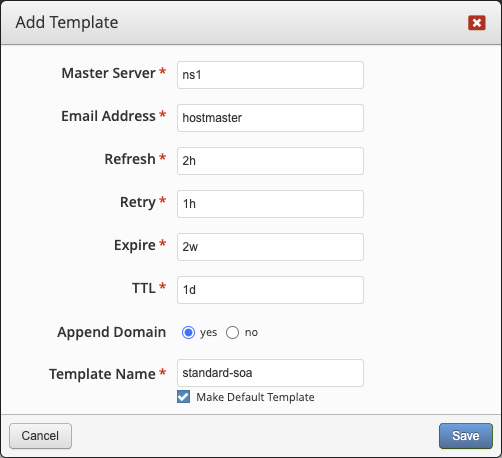Click the Expire label

coord(135,245)
